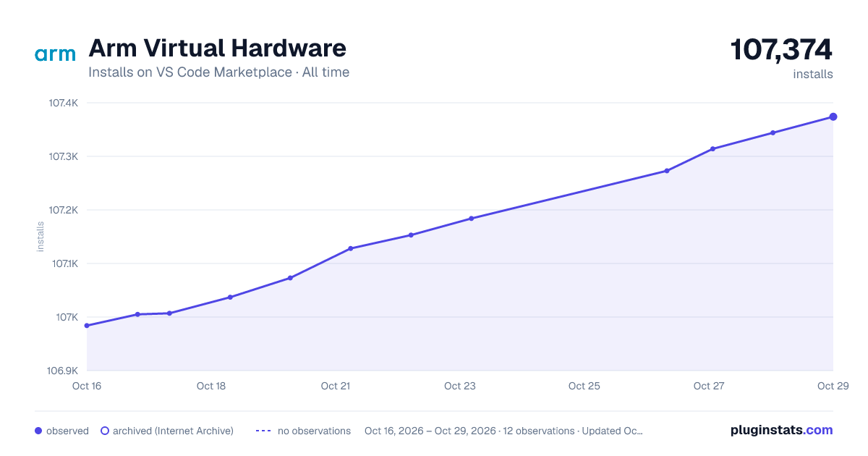Click the 107K y-axis label

click(x=67, y=317)
